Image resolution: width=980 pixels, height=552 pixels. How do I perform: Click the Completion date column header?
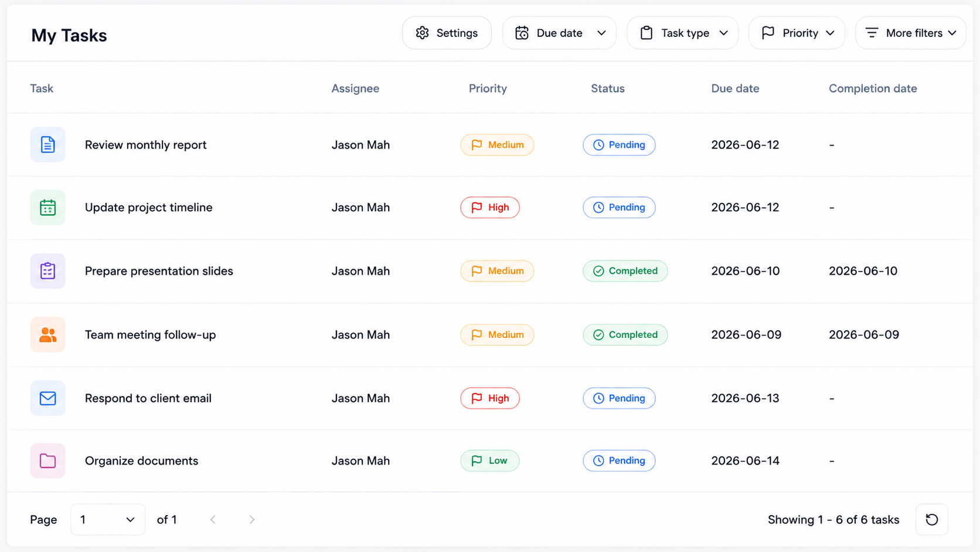[x=873, y=89]
